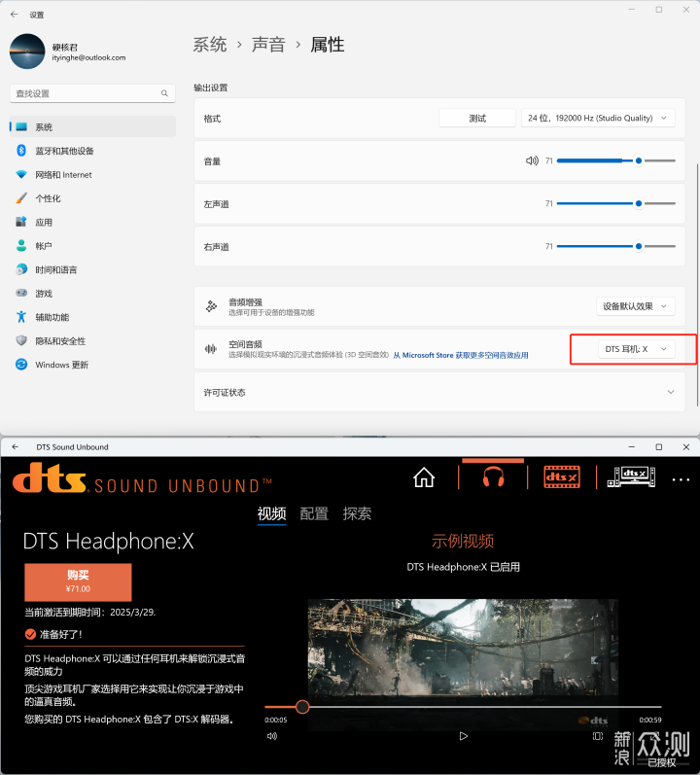Go to DTS Sound Unbound home icon
The width and height of the screenshot is (700, 775).
424,477
